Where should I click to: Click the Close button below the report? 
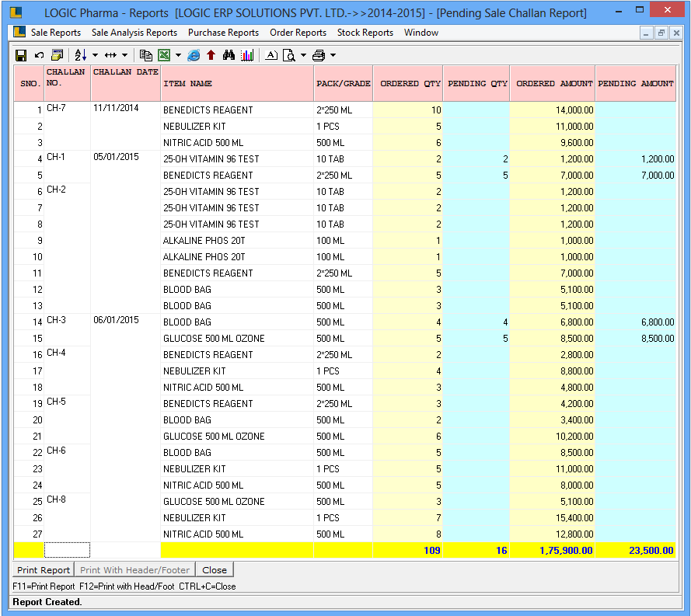215,569
